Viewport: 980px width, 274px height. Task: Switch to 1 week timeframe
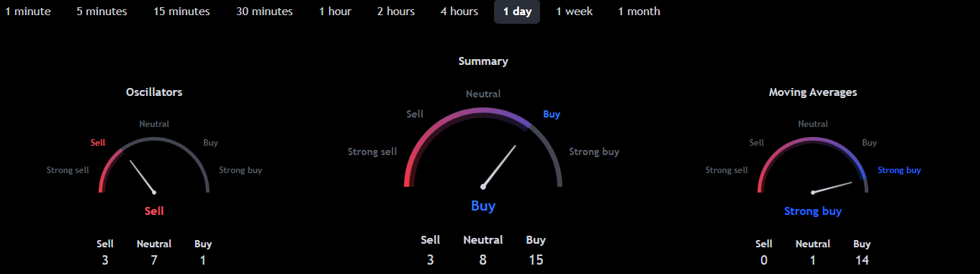[x=574, y=12]
